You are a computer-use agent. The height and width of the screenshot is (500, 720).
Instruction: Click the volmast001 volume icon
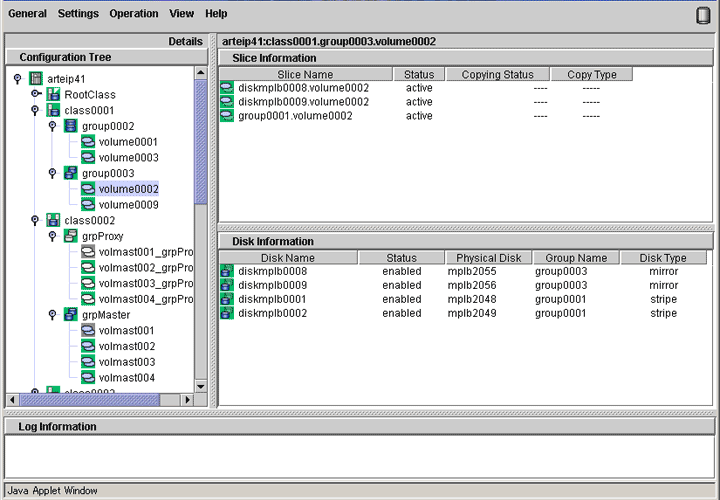point(88,330)
